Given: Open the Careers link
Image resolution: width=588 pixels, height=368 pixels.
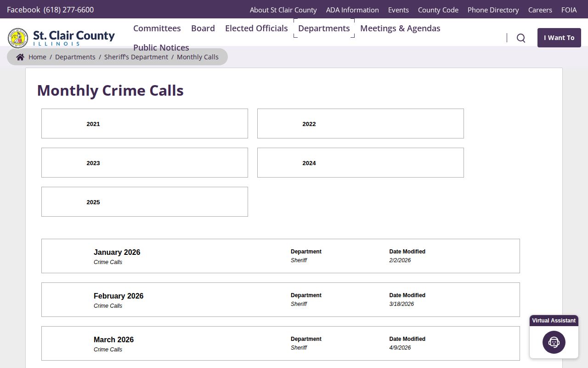Looking at the screenshot, I should [x=540, y=10].
